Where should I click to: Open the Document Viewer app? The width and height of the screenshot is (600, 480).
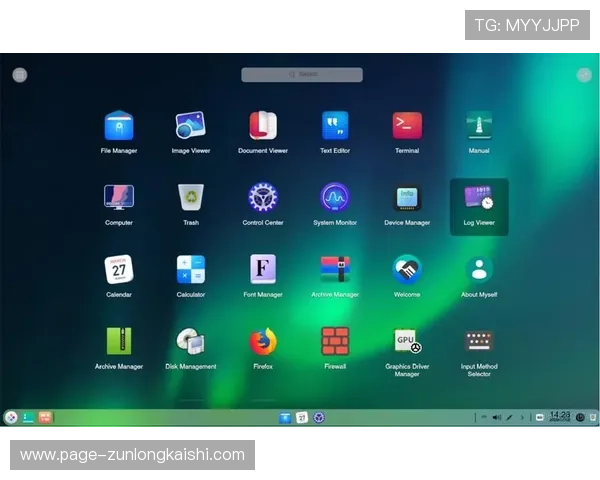(263, 126)
